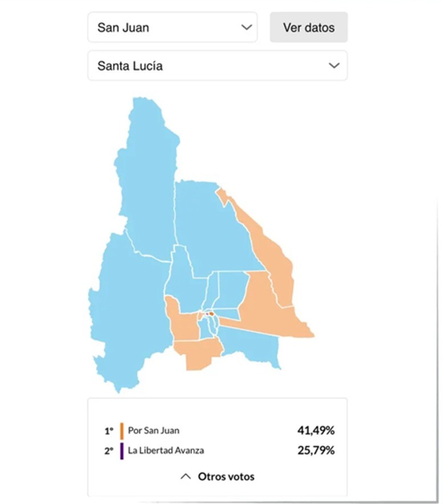The height and width of the screenshot is (504, 443).
Task: Open the Santa Lucía department selector
Action: click(x=217, y=66)
